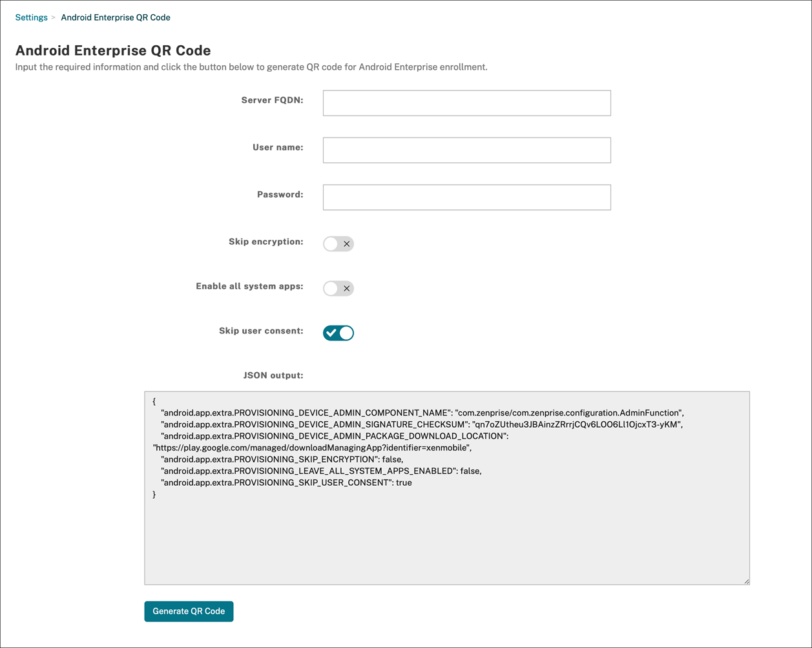Turn on Enable all system apps

[x=338, y=288]
